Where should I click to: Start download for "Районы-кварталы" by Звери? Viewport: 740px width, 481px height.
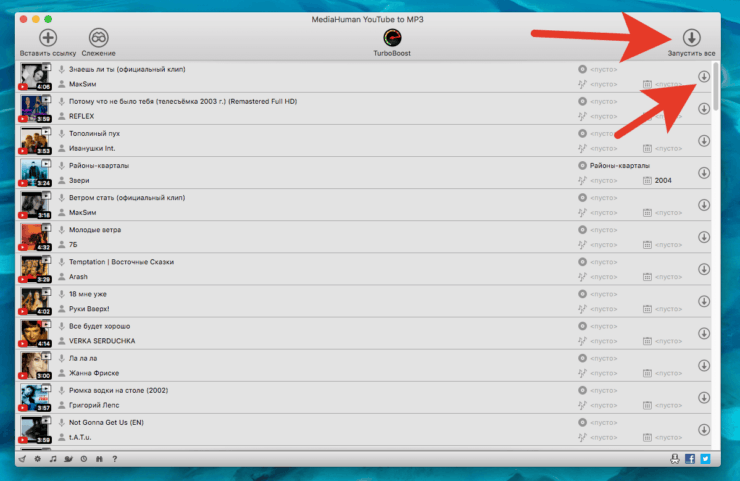(x=703, y=173)
